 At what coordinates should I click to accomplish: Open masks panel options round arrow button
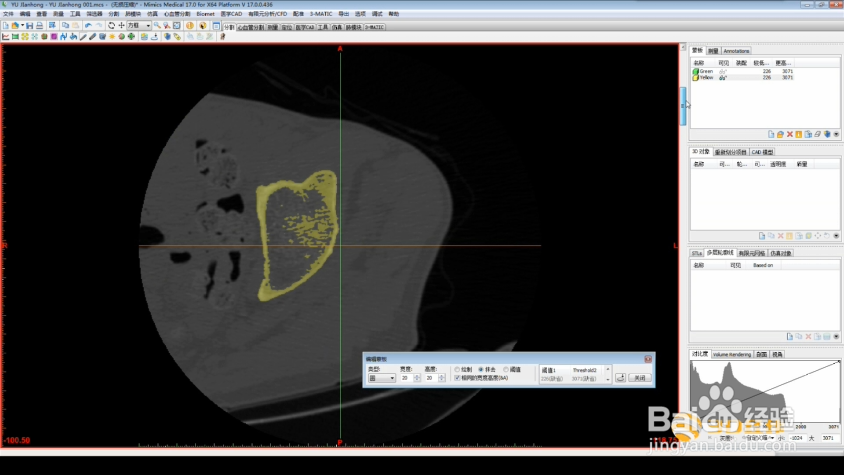pyautogui.click(x=836, y=134)
